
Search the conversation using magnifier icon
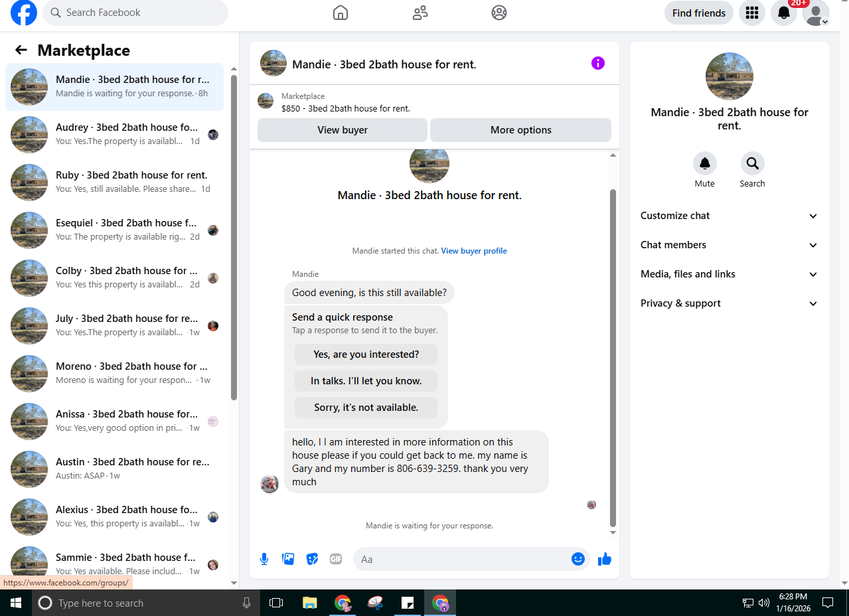(753, 163)
